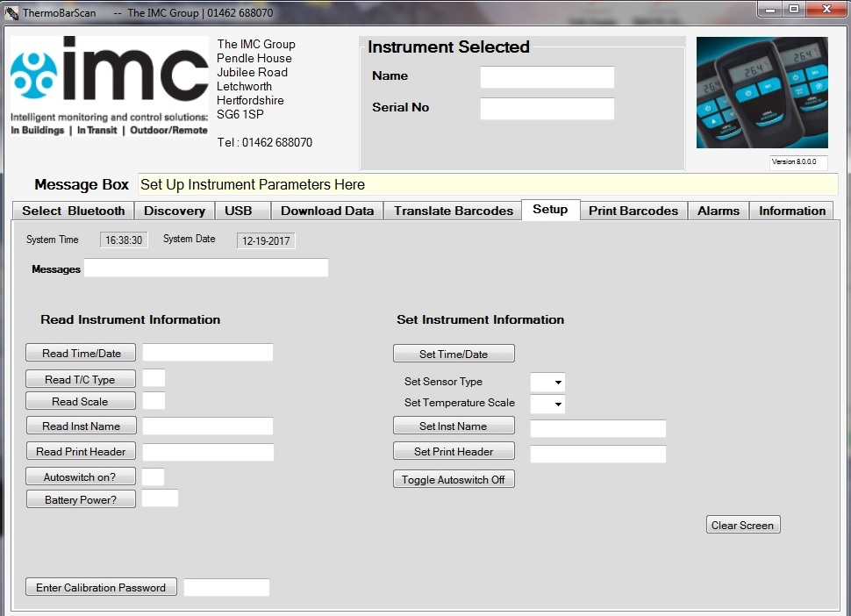Image resolution: width=851 pixels, height=616 pixels.
Task: Open the Print Barcodes tab
Action: [x=633, y=211]
